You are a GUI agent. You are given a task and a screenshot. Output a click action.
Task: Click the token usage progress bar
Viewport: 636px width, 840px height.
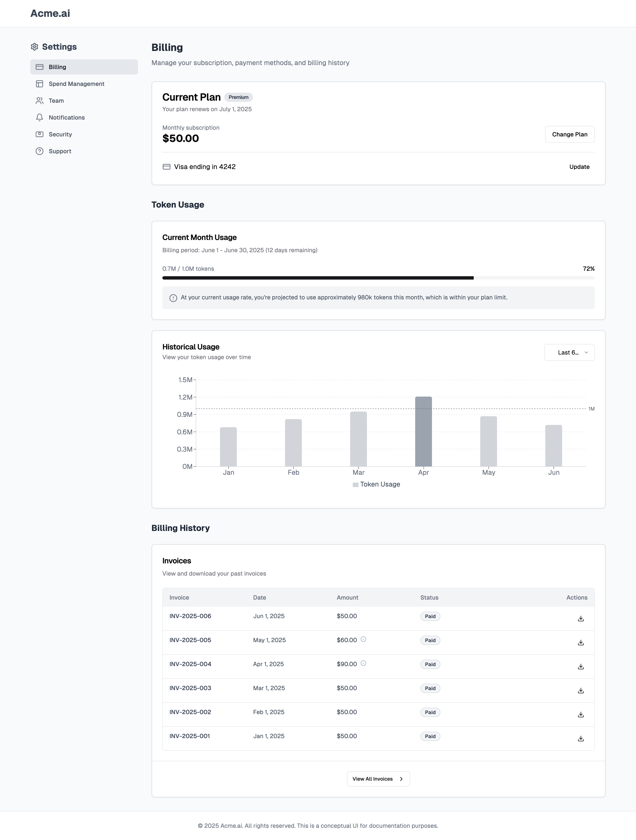(x=378, y=278)
